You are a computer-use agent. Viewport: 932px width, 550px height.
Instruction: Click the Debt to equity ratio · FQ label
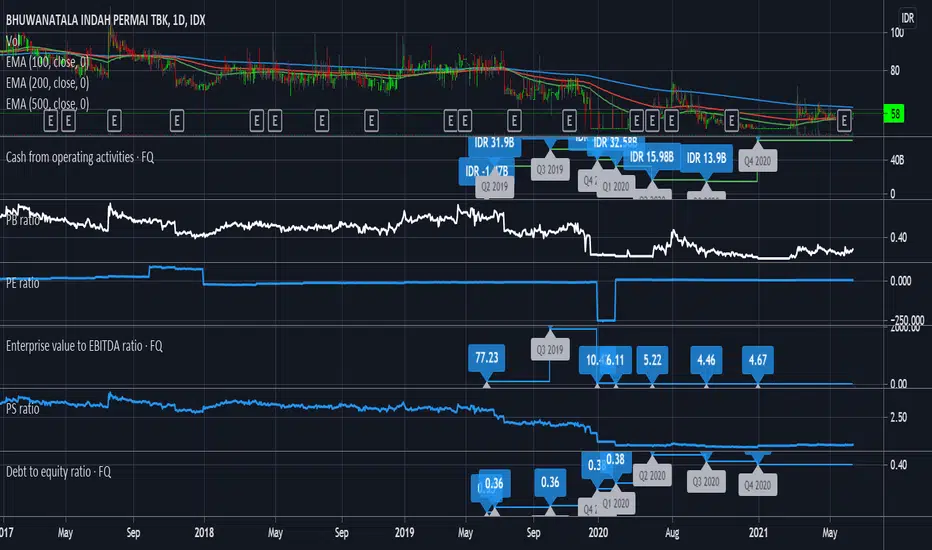coord(58,472)
